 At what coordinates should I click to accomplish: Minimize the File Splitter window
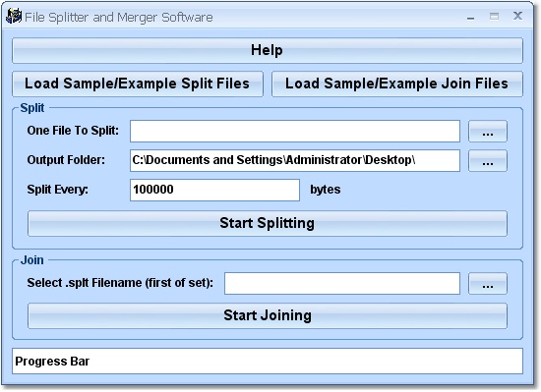470,17
